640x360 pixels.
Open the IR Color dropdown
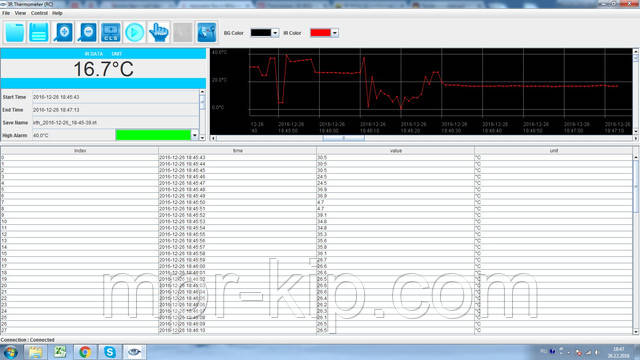(335, 33)
